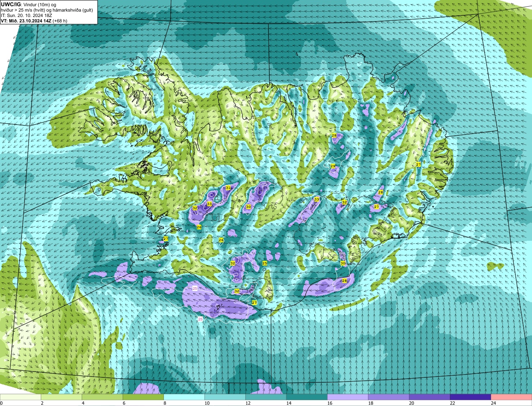Click the legend tick label '0'
The width and height of the screenshot is (532, 406).
(x=1, y=403)
